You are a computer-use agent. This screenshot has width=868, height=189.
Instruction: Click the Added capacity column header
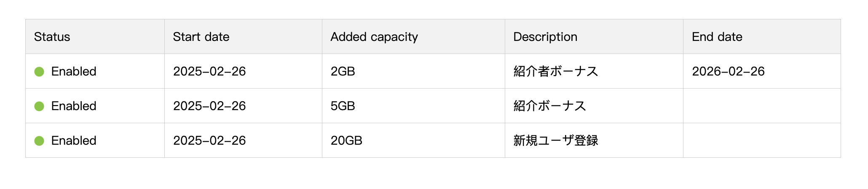(x=374, y=37)
